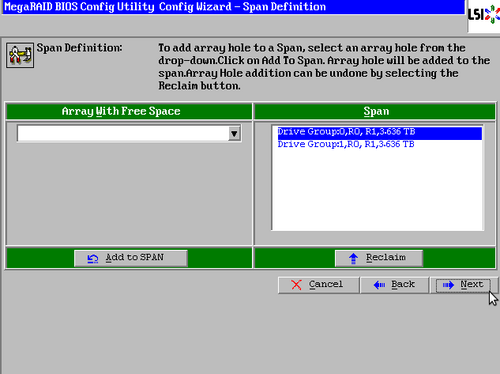Click empty white area of Span listbox
Viewport: 500px width, 374px height.
tap(378, 190)
